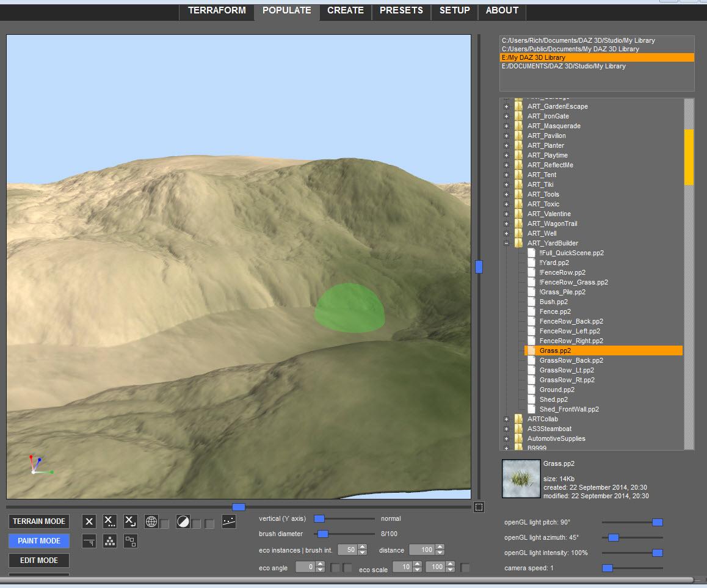
Task: Toggle the checkbox beside the globe icon
Action: [x=164, y=524]
